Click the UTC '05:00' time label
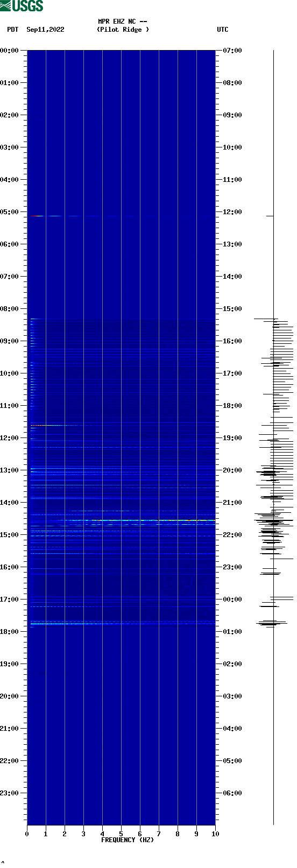 pyautogui.click(x=232, y=761)
